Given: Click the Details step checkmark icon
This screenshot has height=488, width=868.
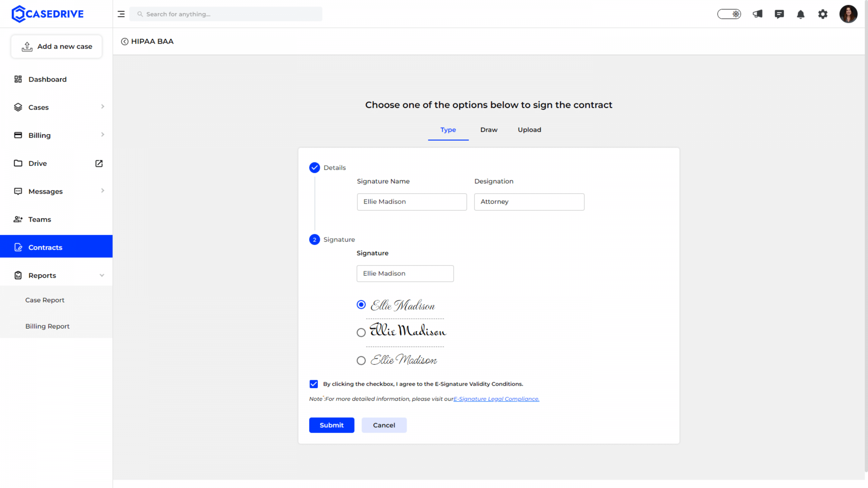Looking at the screenshot, I should (x=314, y=167).
